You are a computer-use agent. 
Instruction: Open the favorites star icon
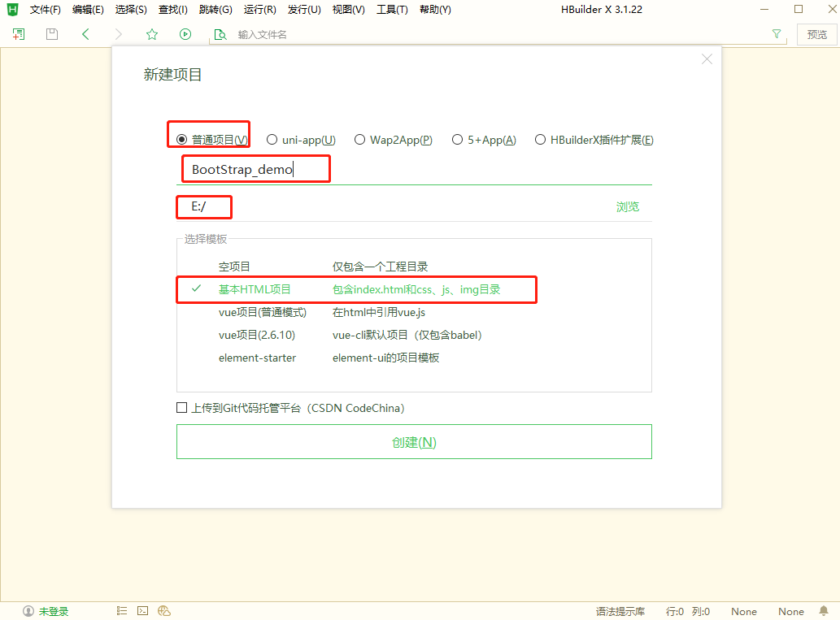(x=152, y=34)
